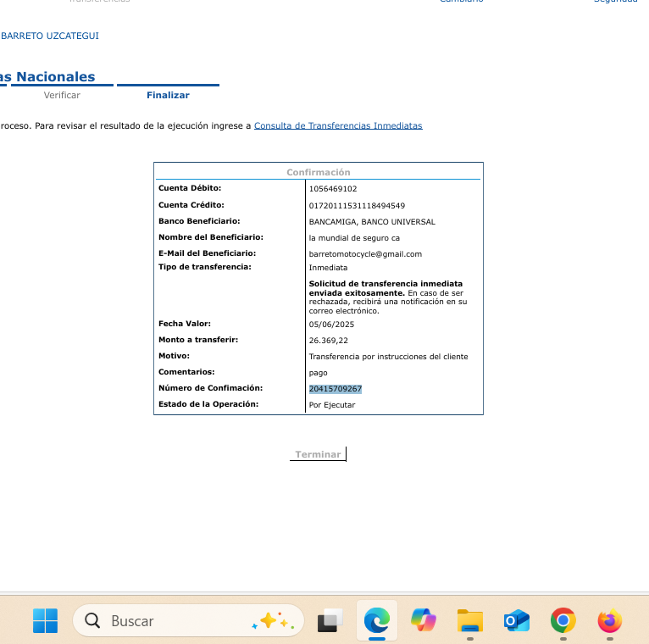
Task: Open the Windows Start menu
Action: (x=46, y=621)
